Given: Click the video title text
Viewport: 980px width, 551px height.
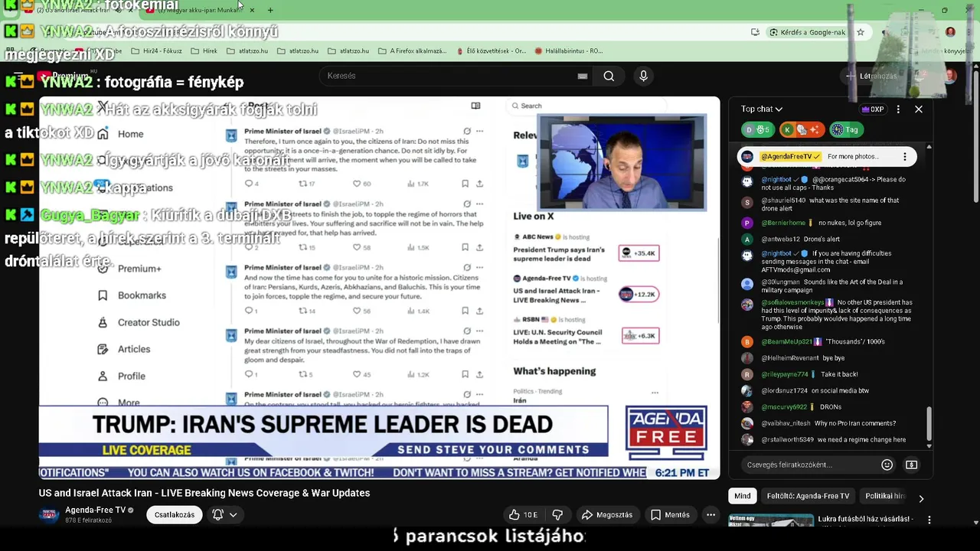Looking at the screenshot, I should click(x=204, y=493).
